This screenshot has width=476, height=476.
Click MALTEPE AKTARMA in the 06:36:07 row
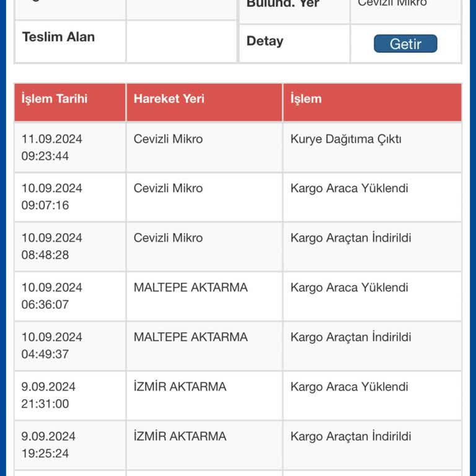click(190, 288)
